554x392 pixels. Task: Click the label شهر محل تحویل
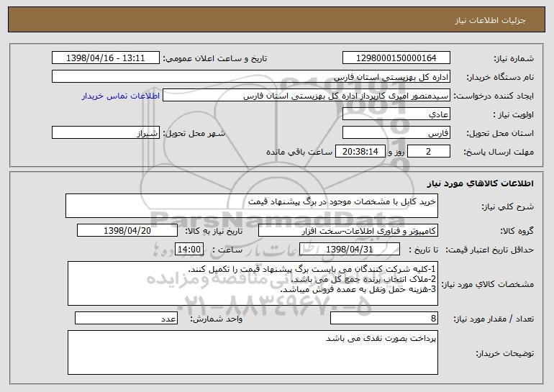coord(194,133)
